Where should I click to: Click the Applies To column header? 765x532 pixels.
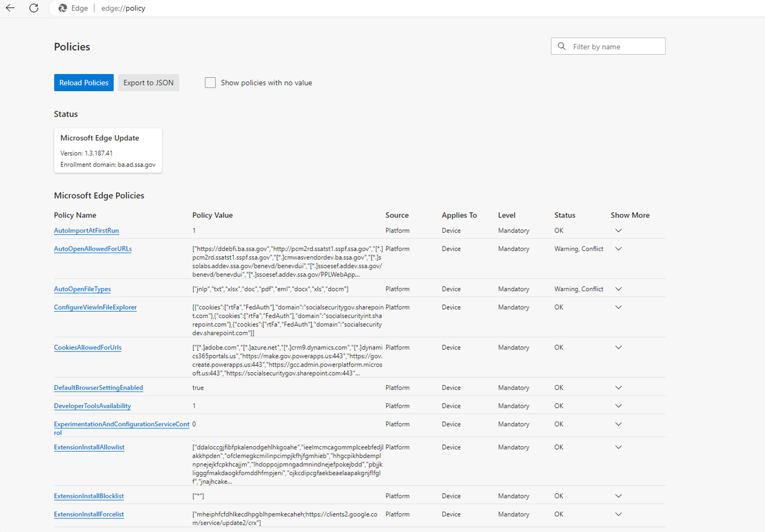point(459,215)
